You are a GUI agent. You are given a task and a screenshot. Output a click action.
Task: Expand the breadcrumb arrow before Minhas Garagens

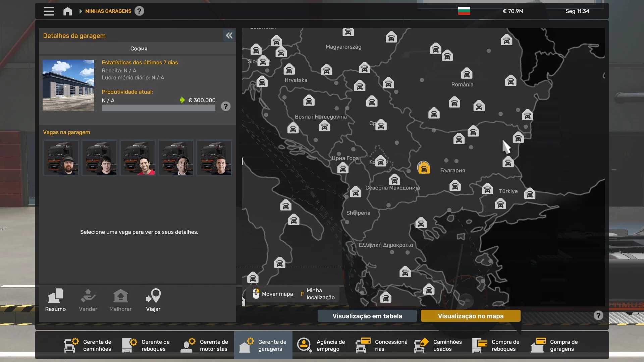pos(80,11)
